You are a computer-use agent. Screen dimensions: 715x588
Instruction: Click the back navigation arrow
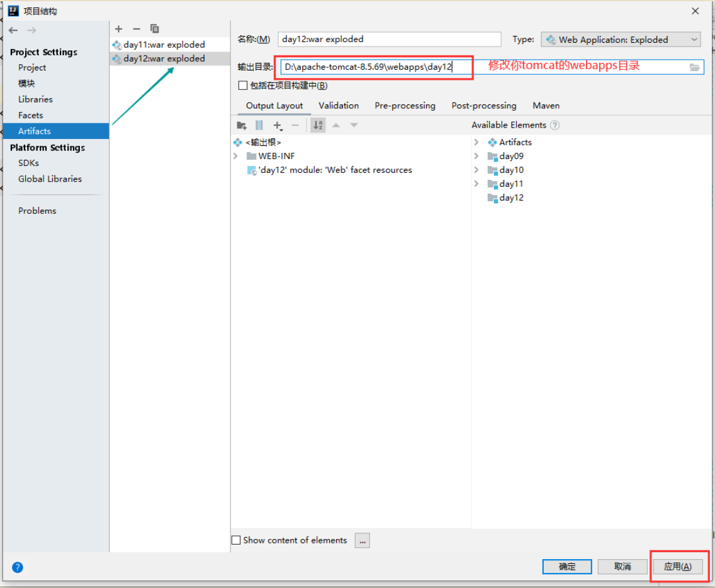[13, 31]
